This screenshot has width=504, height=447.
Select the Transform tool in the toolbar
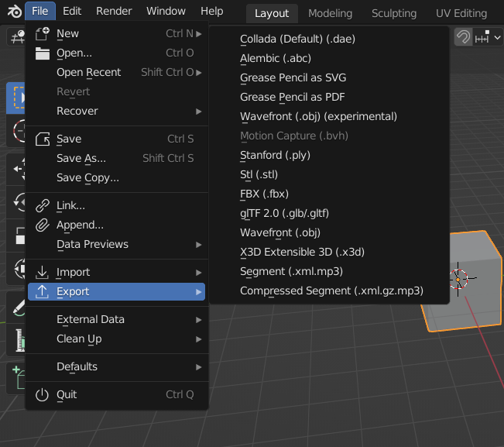16,269
